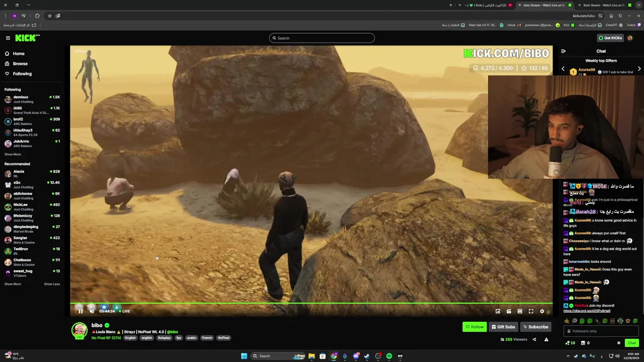Image resolution: width=644 pixels, height=362 pixels.
Task: Bookmark the page with the star icon
Action: point(49,16)
